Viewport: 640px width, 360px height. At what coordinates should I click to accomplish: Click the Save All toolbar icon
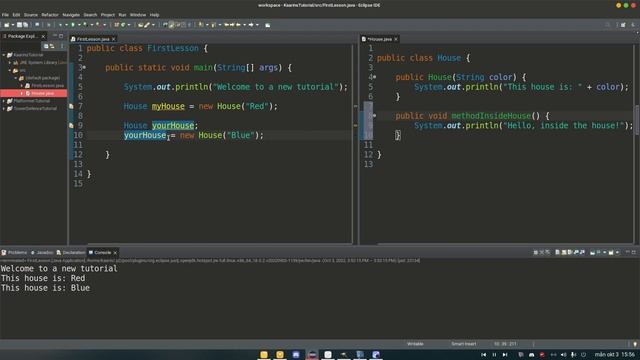(25, 25)
